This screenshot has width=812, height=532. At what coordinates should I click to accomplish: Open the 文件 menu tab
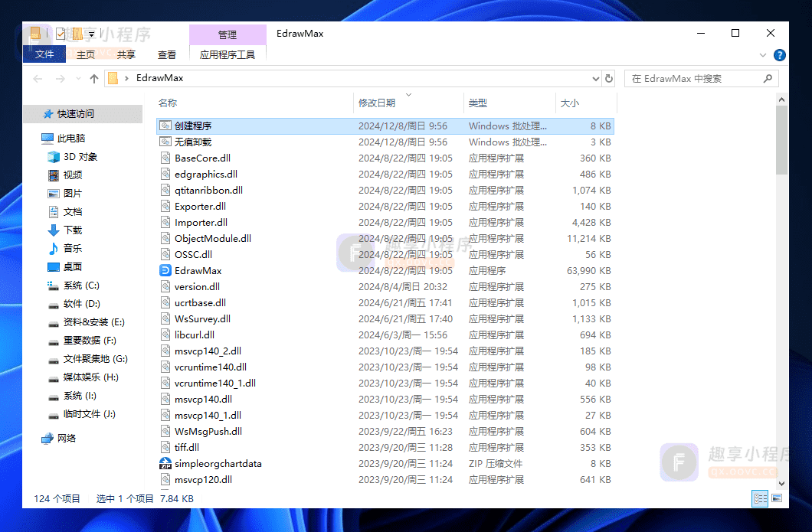click(x=44, y=54)
